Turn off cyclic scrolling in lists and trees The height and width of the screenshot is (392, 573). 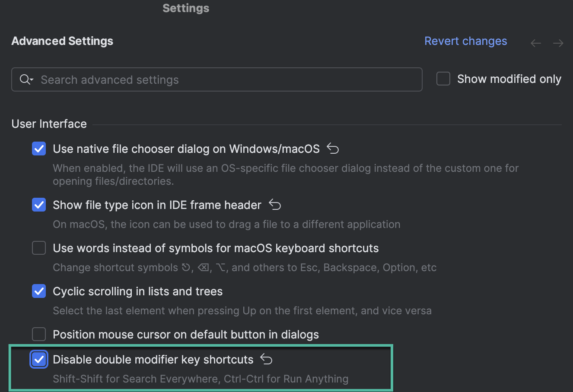click(38, 291)
